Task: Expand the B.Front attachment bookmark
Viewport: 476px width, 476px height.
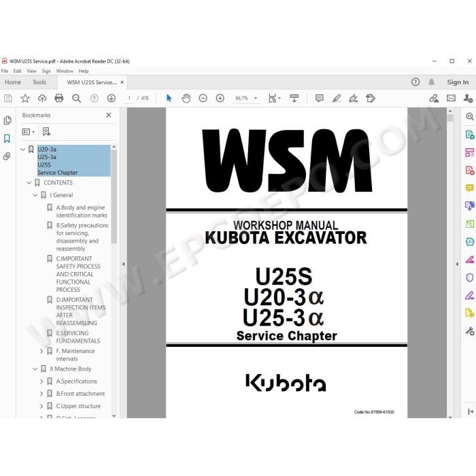Action: pos(41,394)
